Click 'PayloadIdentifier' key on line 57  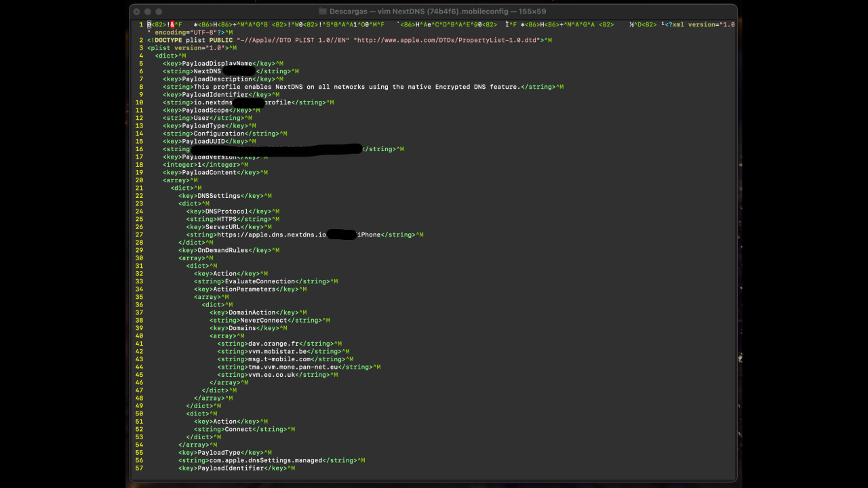coord(231,468)
